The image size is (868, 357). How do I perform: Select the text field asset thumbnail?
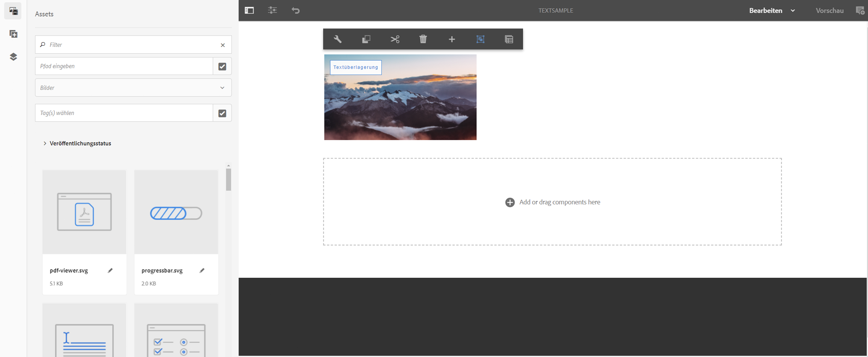click(x=84, y=330)
